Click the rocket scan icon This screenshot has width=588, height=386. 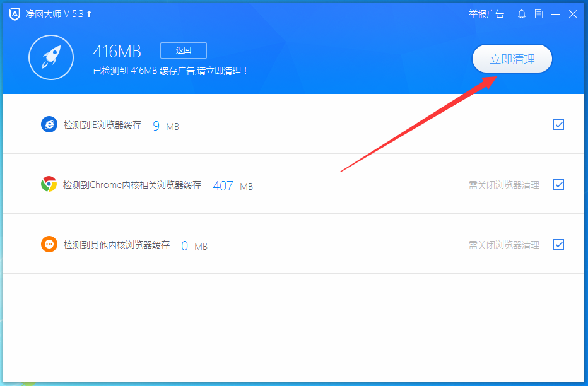point(50,57)
